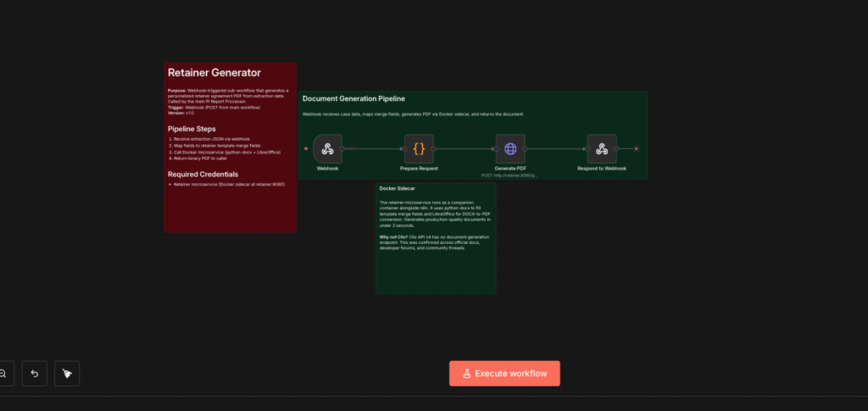Click the lightning bolt trigger icon beside Webhook
This screenshot has height=411, width=868.
(x=306, y=149)
